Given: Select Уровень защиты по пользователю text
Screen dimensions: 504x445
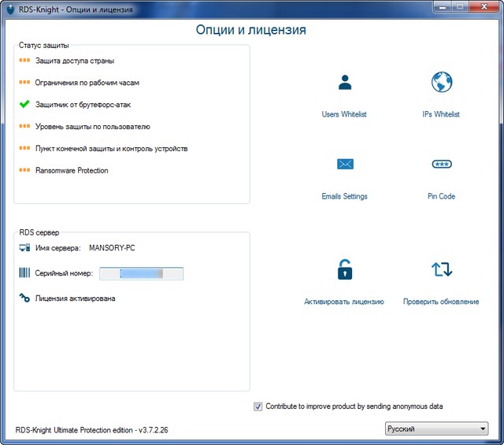Looking at the screenshot, I should coord(93,127).
